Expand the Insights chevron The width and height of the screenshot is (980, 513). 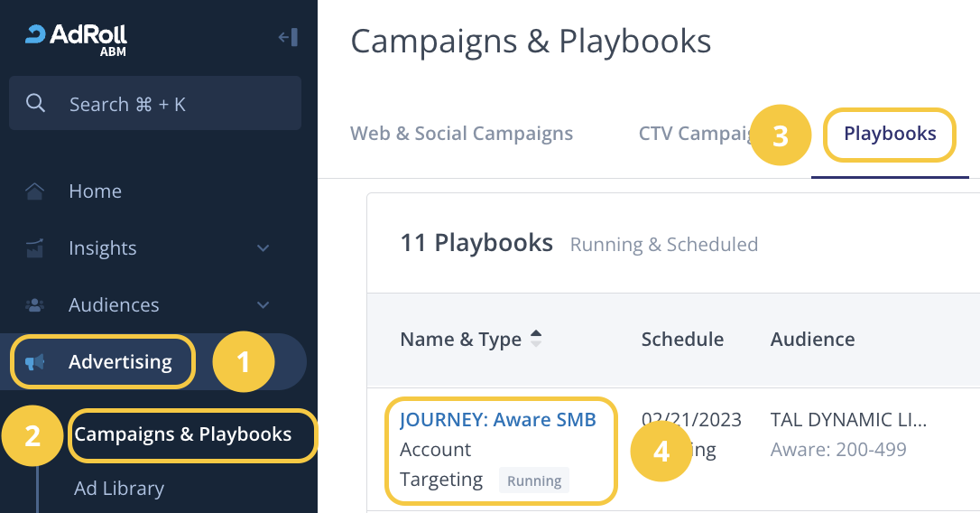pyautogui.click(x=263, y=248)
